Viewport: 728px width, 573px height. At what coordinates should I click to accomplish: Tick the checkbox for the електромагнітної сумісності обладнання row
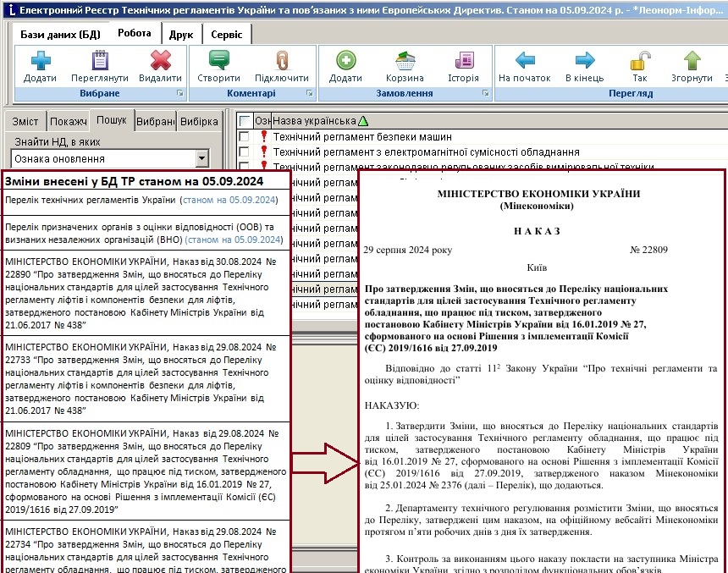tap(244, 152)
